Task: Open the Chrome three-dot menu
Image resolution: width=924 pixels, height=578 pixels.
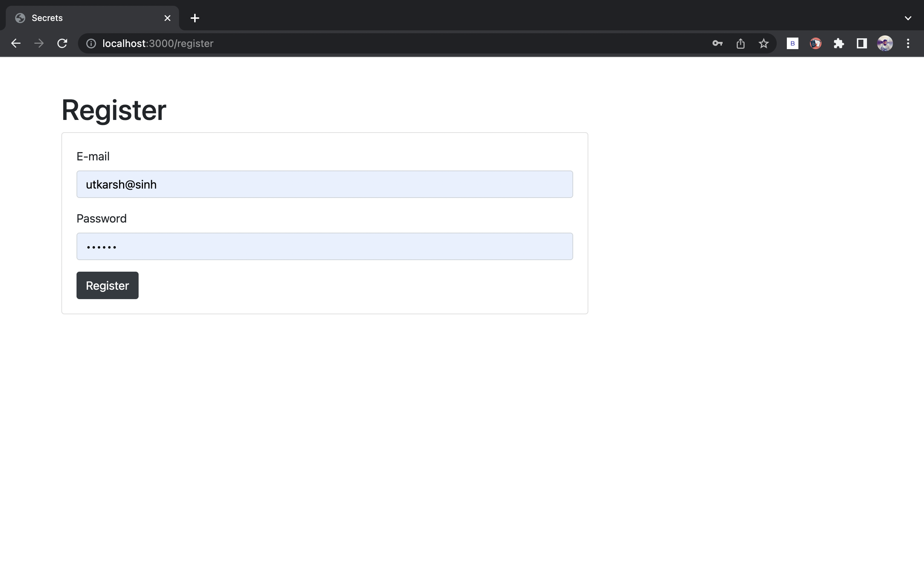Action: coord(908,44)
